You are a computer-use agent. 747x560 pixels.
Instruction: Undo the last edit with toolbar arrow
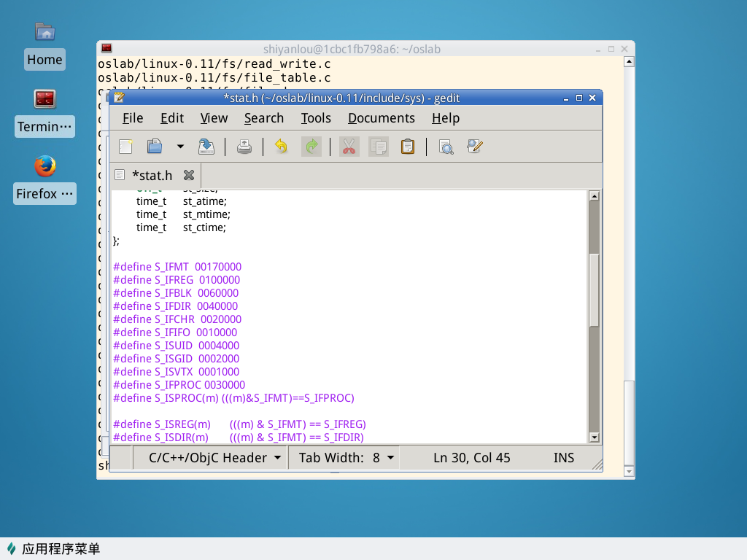(281, 147)
